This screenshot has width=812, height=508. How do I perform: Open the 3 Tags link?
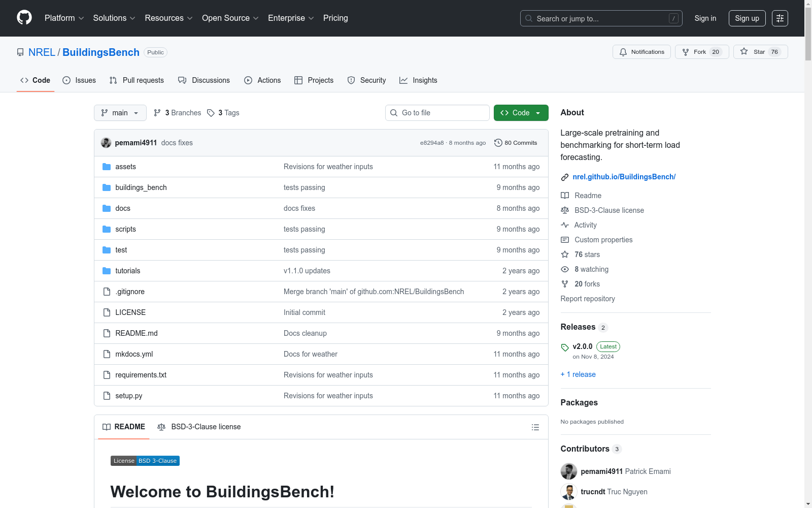point(223,113)
